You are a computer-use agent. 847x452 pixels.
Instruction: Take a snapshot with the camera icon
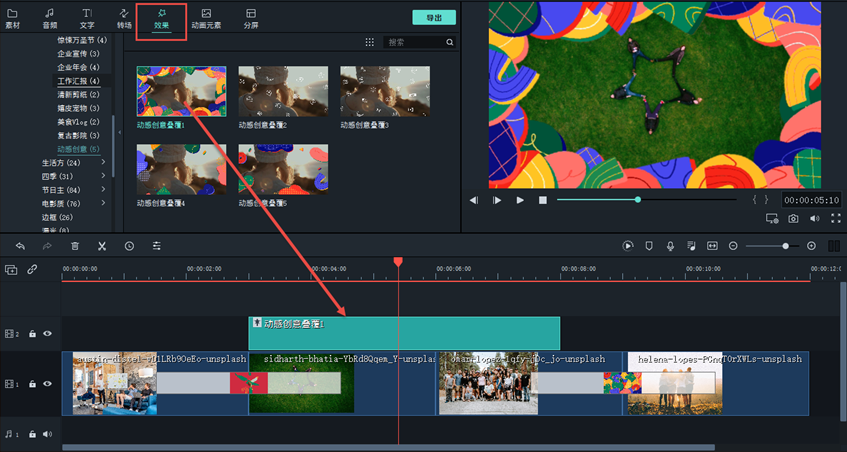(x=793, y=218)
